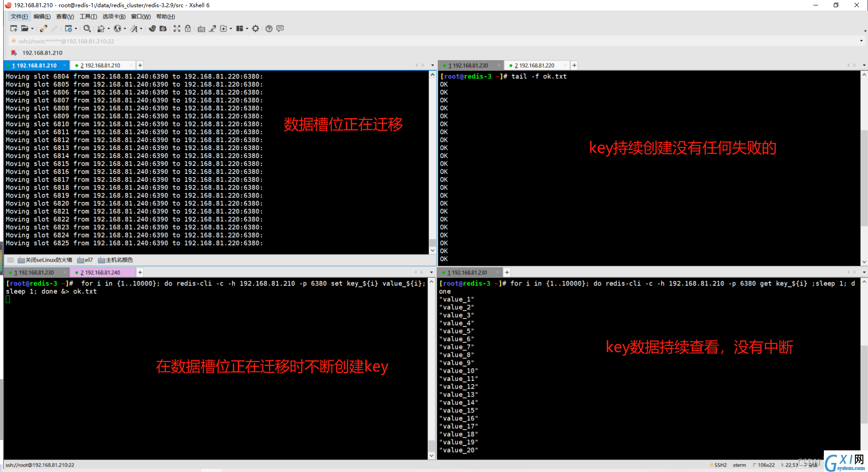Open address bar history dropdown
Screen dimensions: 868x472
pos(861,41)
